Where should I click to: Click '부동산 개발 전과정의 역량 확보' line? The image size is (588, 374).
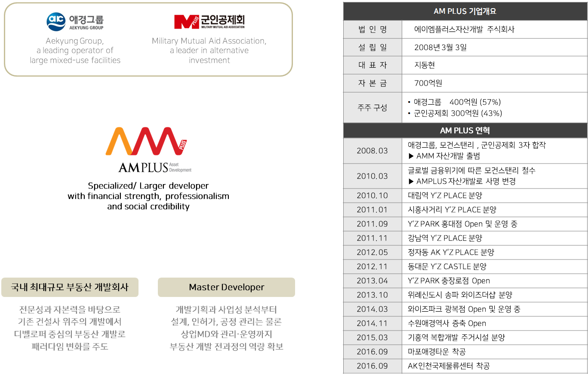[x=227, y=346]
